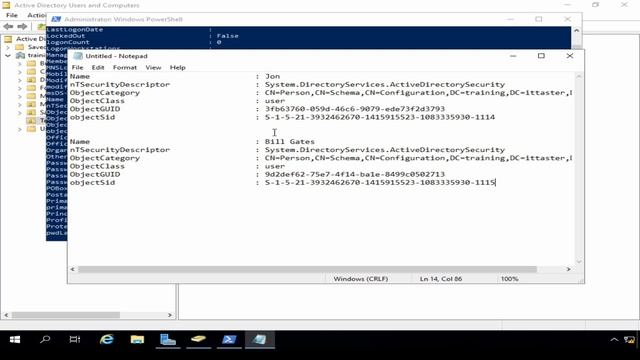640x360 pixels.
Task: Show hidden system tray icons
Action: [x=614, y=340]
